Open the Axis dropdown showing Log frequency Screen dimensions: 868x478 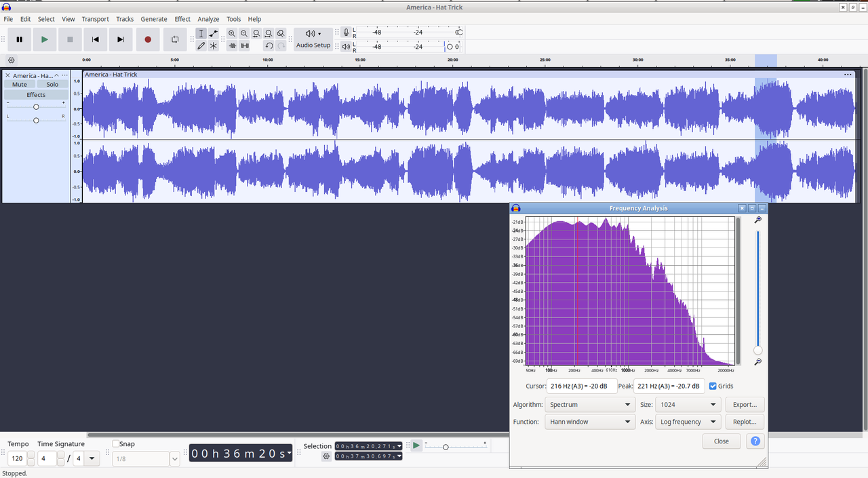[x=687, y=422]
